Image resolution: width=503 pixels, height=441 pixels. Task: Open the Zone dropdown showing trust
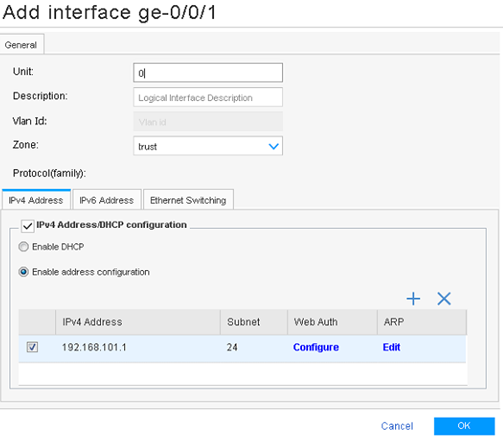click(208, 146)
